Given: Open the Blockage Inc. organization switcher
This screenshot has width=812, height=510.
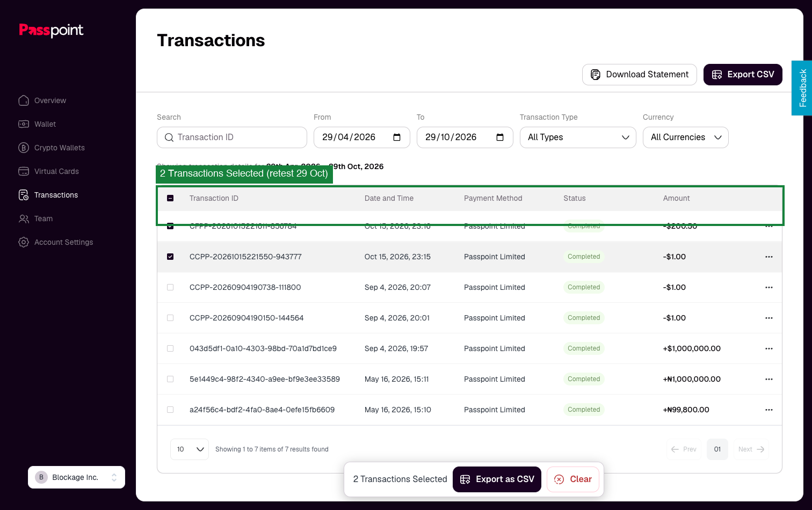Looking at the screenshot, I should tap(76, 477).
